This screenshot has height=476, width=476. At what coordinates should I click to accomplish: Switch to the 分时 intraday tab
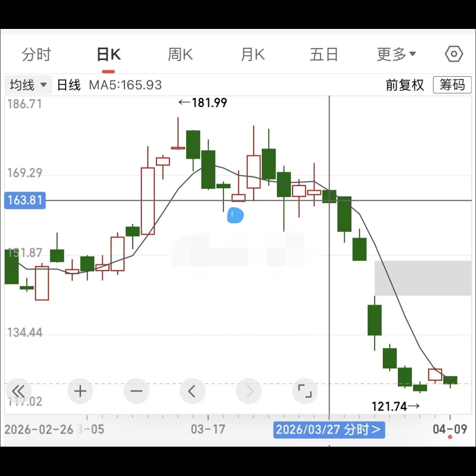[36, 54]
